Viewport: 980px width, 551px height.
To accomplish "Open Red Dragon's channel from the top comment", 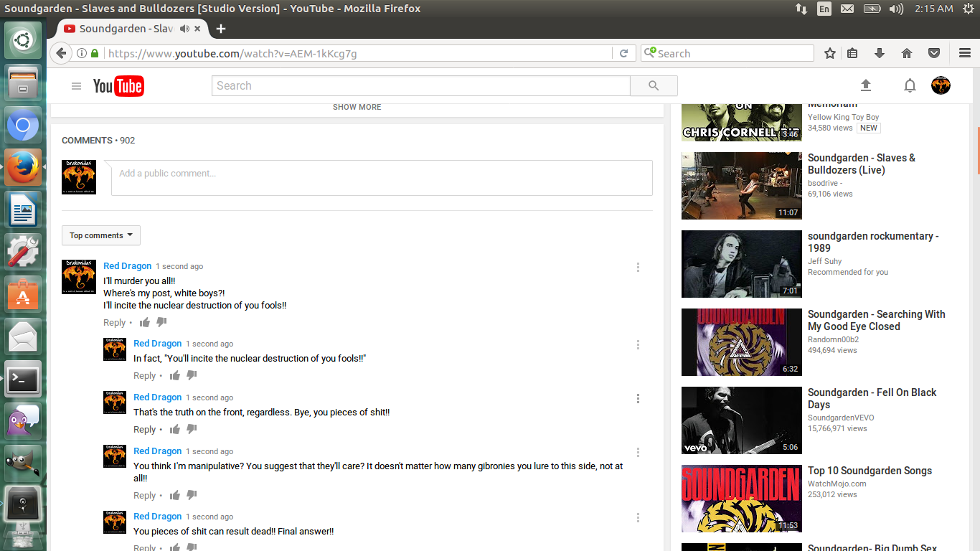I will tap(127, 265).
